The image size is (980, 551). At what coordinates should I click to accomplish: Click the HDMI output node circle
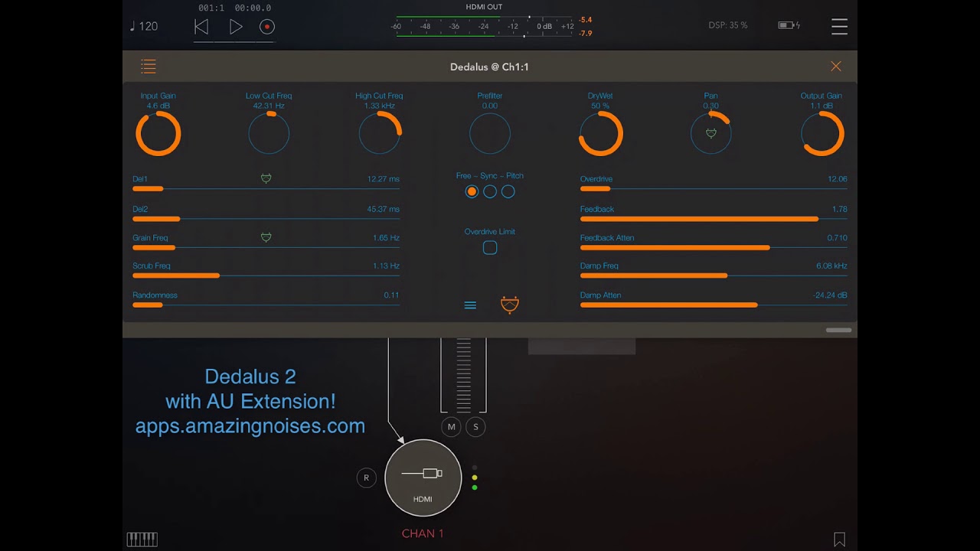click(423, 478)
